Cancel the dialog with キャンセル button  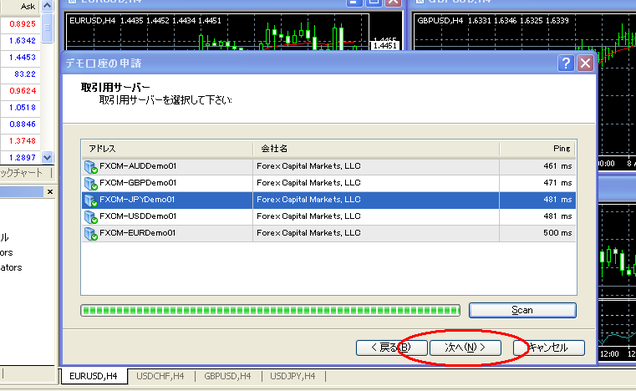pos(549,348)
